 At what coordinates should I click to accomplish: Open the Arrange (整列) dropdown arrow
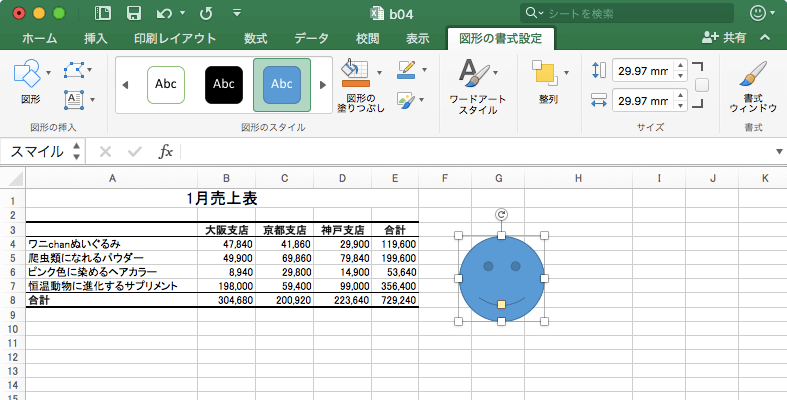[x=566, y=73]
